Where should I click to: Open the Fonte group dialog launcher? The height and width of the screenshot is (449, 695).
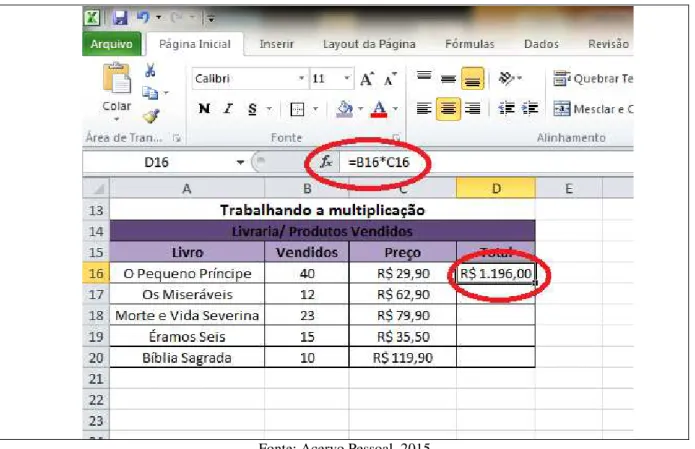click(x=396, y=138)
